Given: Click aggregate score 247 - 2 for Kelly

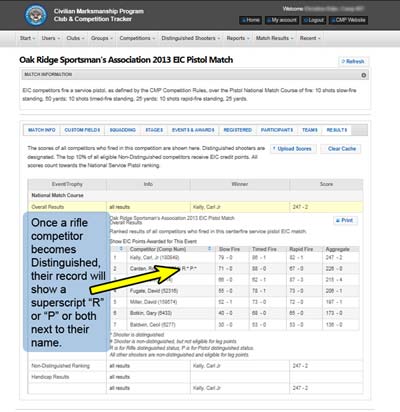Looking at the screenshot, I should (x=334, y=258).
